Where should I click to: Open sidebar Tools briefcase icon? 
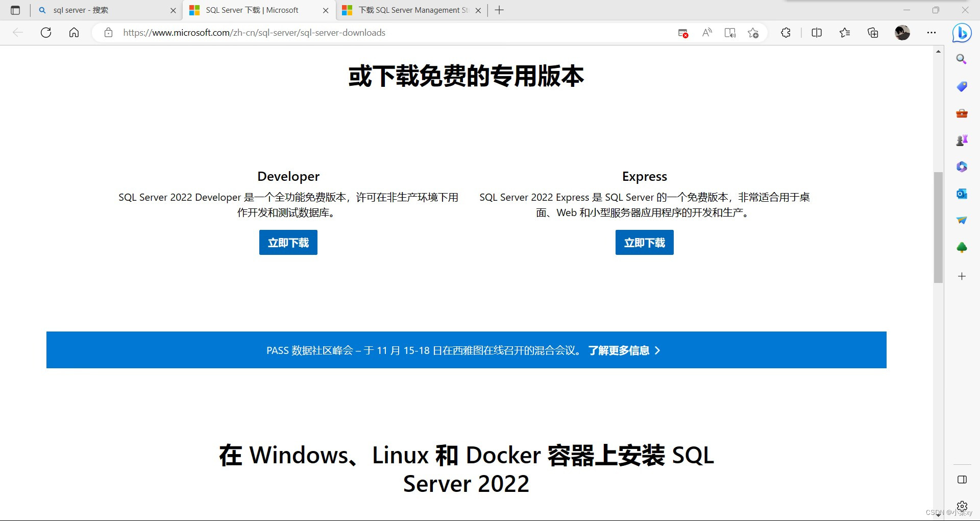(x=962, y=113)
